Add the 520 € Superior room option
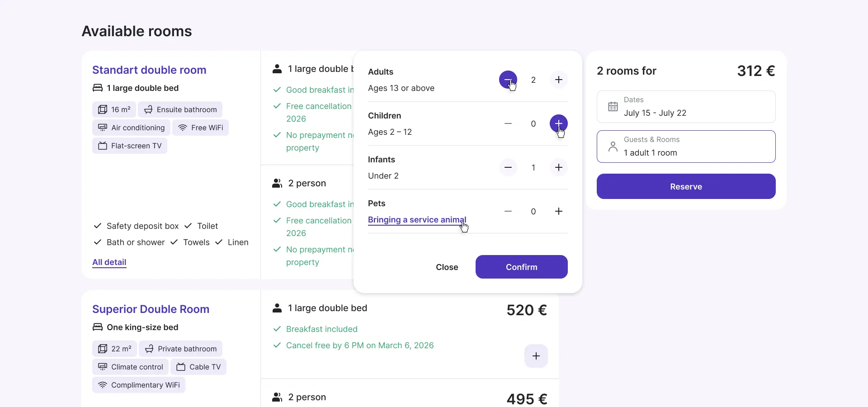The width and height of the screenshot is (868, 407). pos(536,356)
